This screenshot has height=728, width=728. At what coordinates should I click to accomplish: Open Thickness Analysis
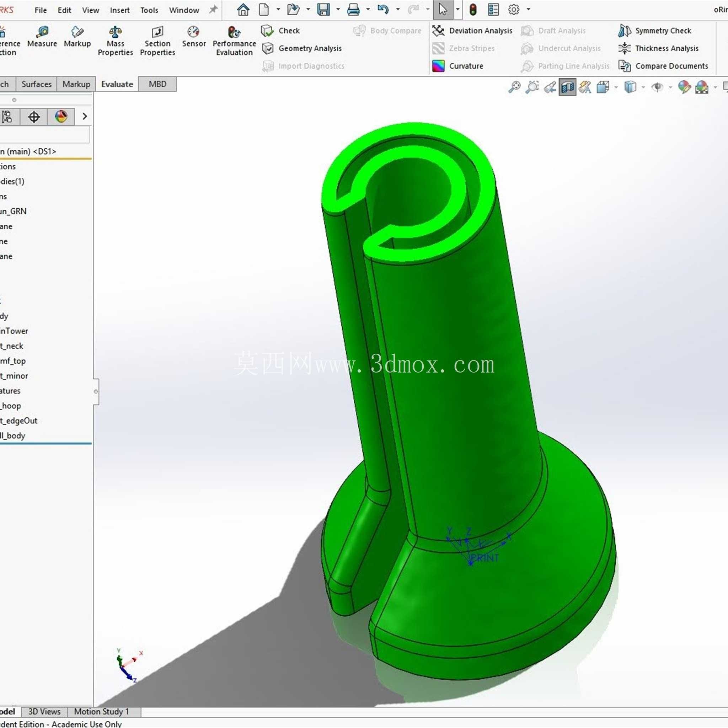pos(658,48)
